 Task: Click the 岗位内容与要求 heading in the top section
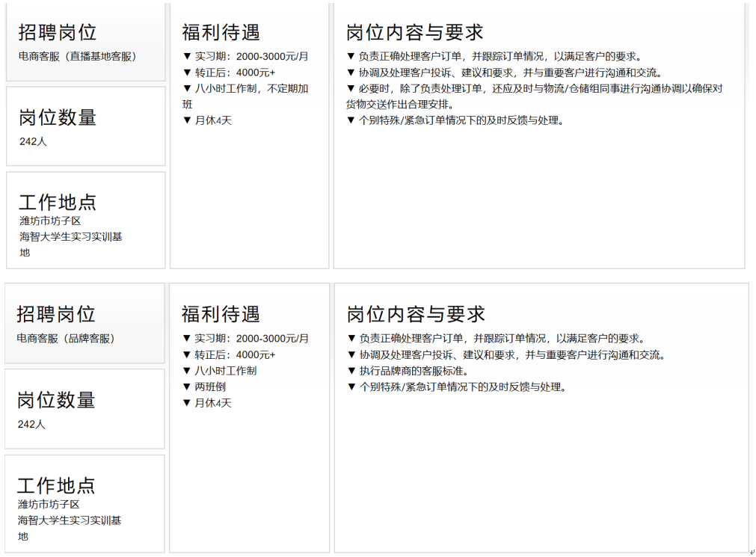point(415,32)
